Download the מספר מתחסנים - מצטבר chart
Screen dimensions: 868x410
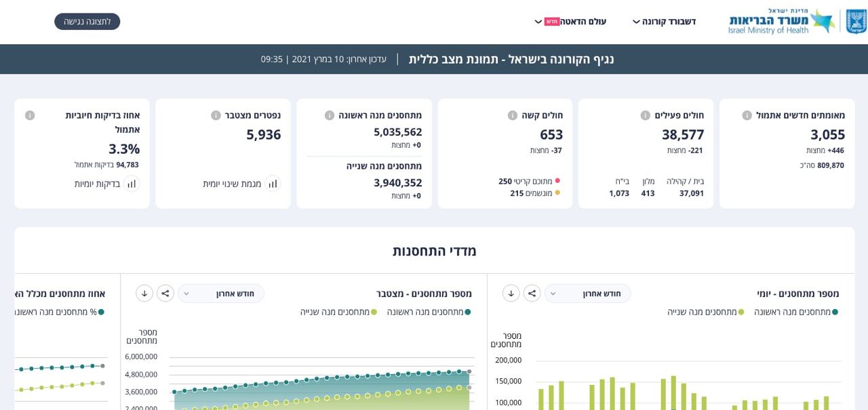144,293
